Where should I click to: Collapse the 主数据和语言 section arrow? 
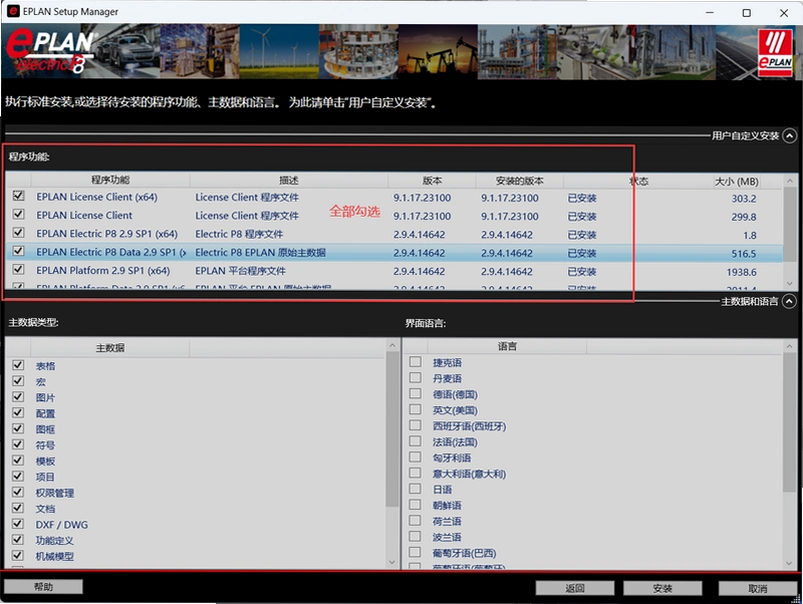pyautogui.click(x=790, y=301)
